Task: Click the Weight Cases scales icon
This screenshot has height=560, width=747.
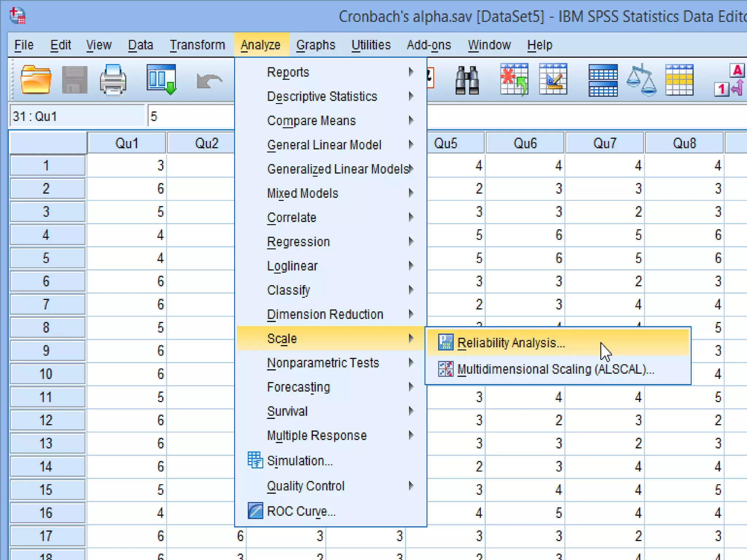Action: coord(641,80)
